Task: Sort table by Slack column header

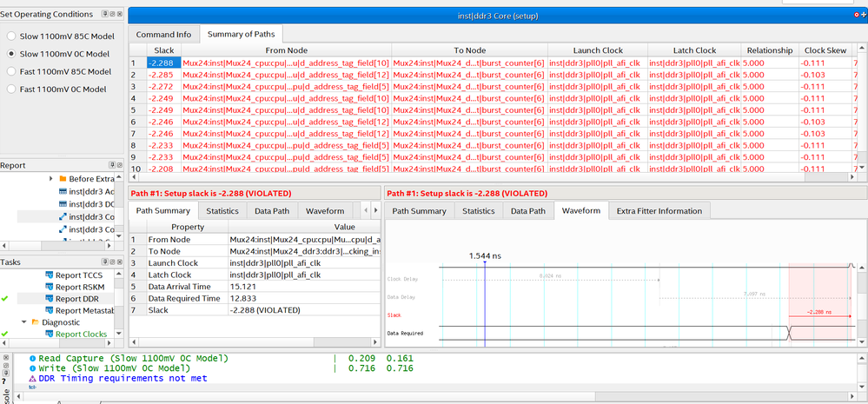Action: (162, 50)
